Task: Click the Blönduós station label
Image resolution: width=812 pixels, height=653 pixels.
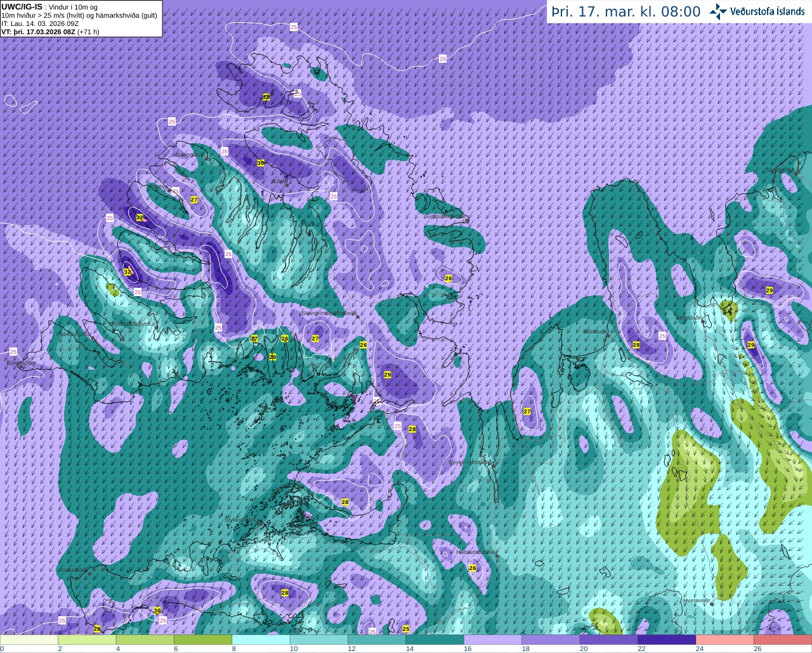Action: tap(595, 332)
